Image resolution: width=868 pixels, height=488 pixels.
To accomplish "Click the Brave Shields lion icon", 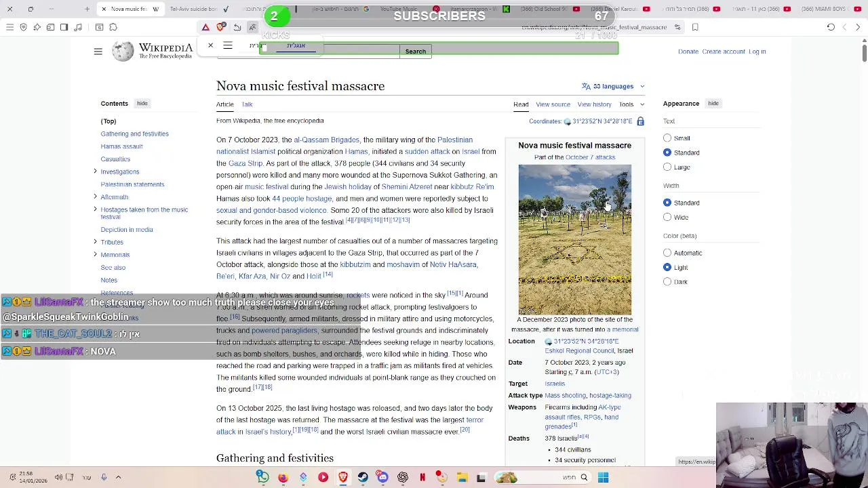I will click(220, 27).
